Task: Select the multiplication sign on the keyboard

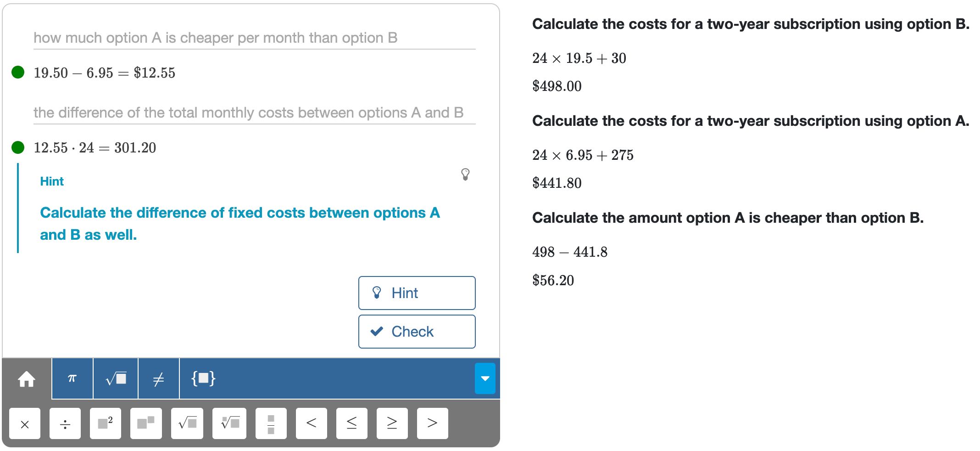Action: 24,423
